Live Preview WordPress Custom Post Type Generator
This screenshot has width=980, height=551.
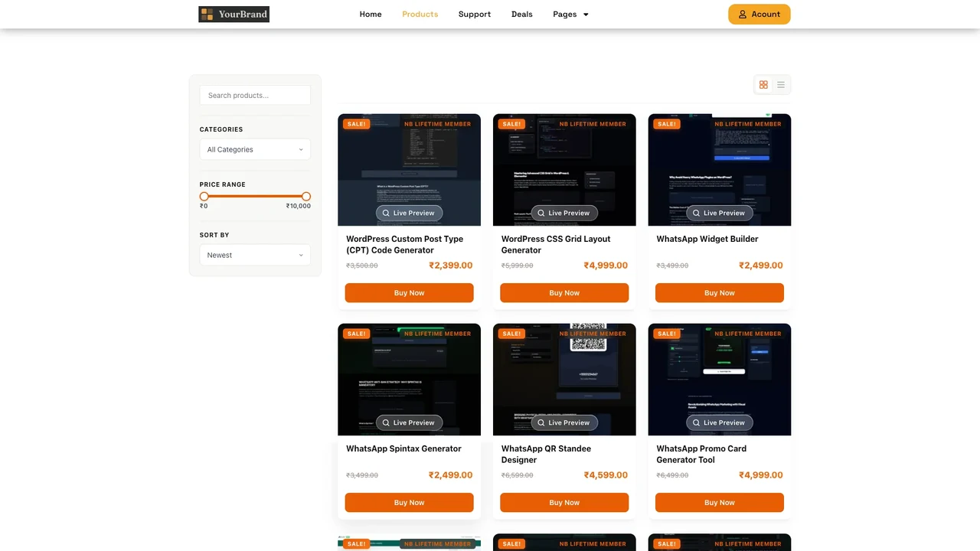click(409, 214)
